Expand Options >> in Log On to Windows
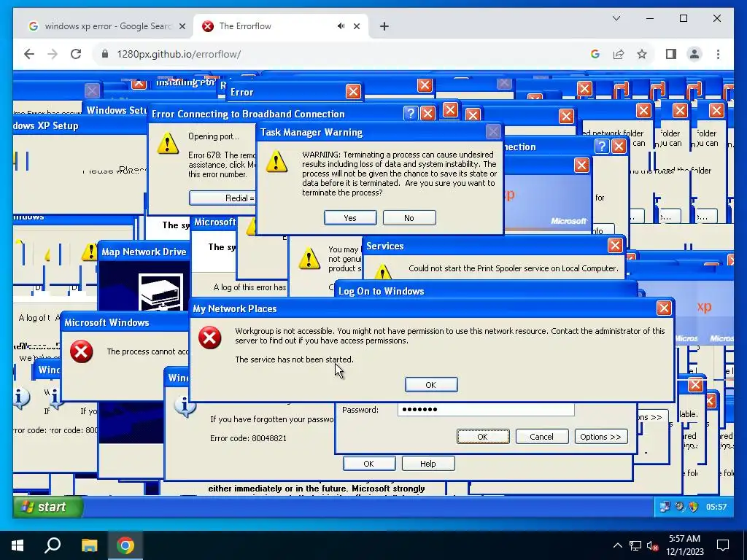 (x=601, y=437)
